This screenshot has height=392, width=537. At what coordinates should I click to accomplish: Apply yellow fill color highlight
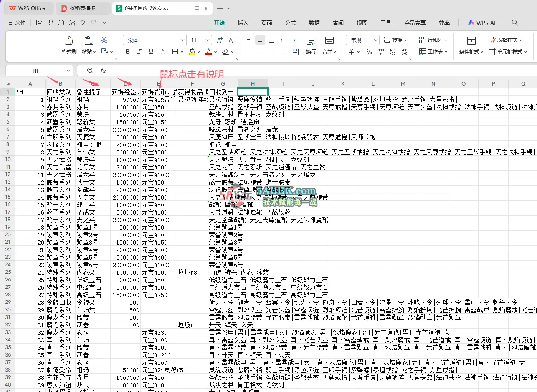coord(192,52)
